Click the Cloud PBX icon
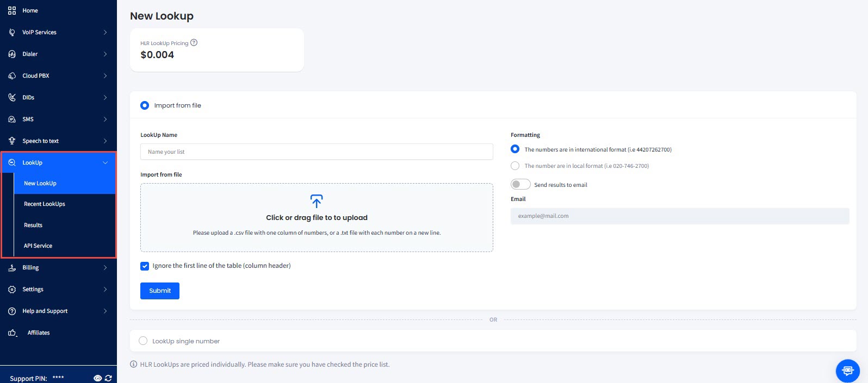 [x=12, y=76]
